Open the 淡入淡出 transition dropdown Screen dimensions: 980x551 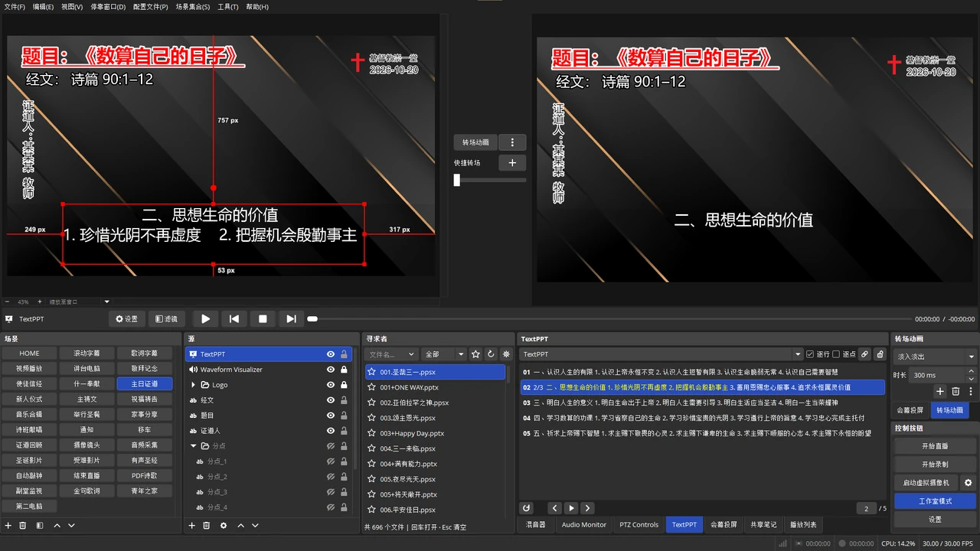935,357
